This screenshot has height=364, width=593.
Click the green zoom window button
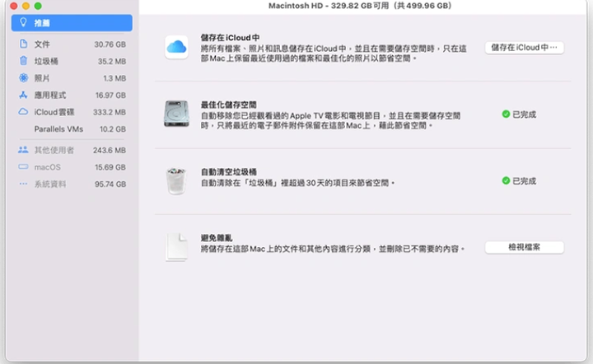[38, 6]
